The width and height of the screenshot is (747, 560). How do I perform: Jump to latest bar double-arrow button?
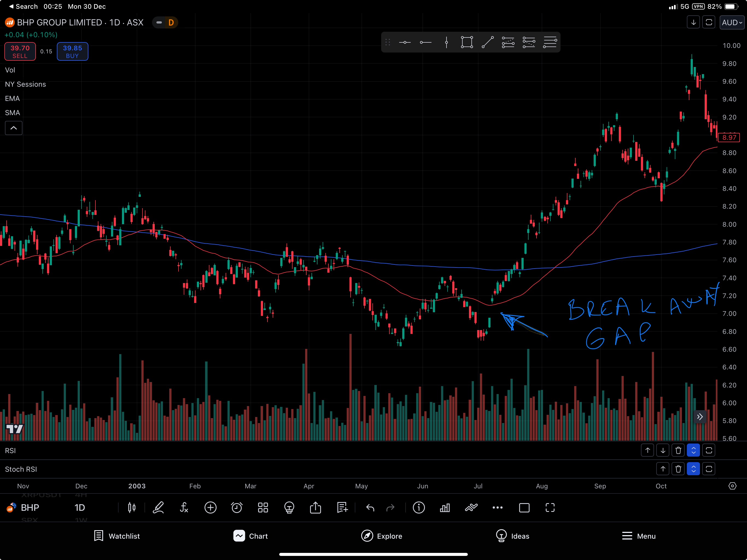click(x=700, y=417)
